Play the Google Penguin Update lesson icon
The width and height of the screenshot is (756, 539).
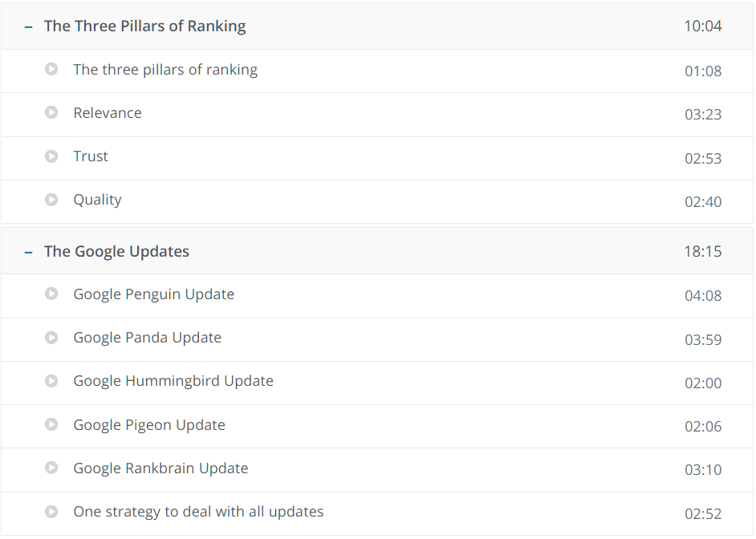51,294
